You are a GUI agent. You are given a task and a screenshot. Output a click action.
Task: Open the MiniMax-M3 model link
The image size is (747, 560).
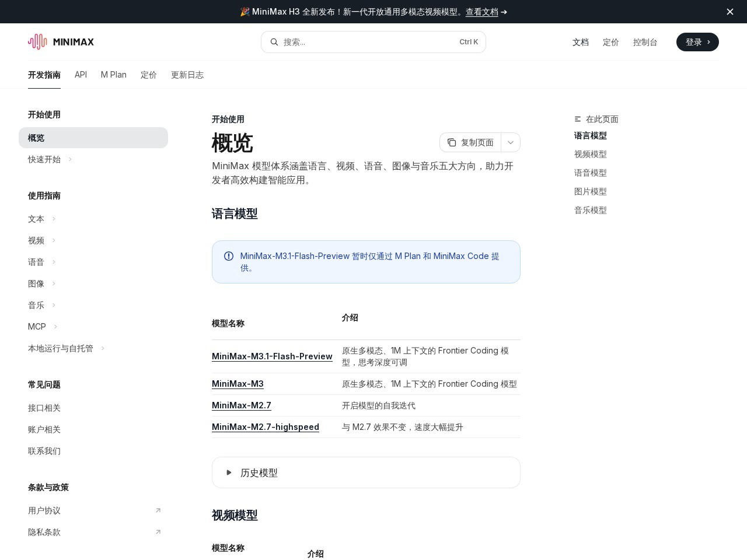click(238, 384)
